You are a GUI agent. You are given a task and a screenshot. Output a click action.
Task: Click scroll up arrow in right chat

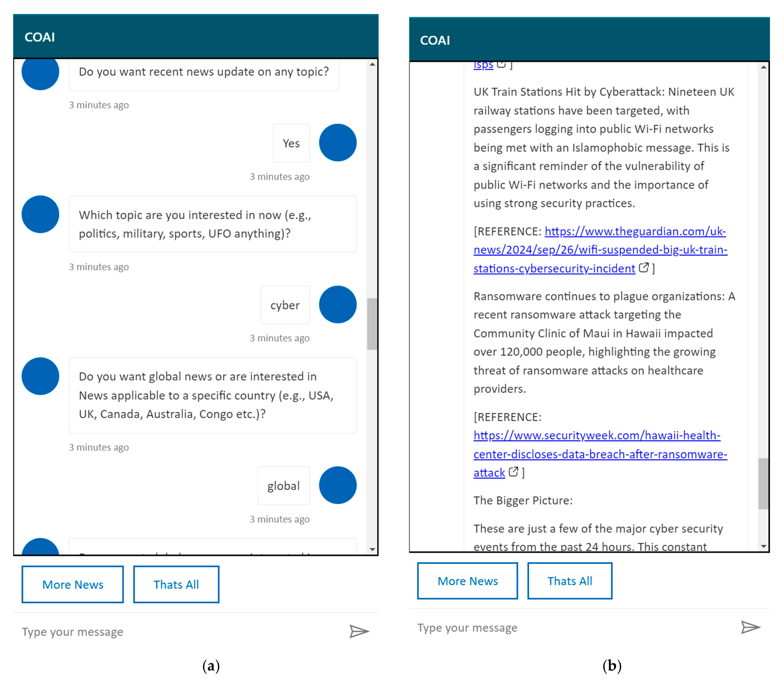[763, 68]
